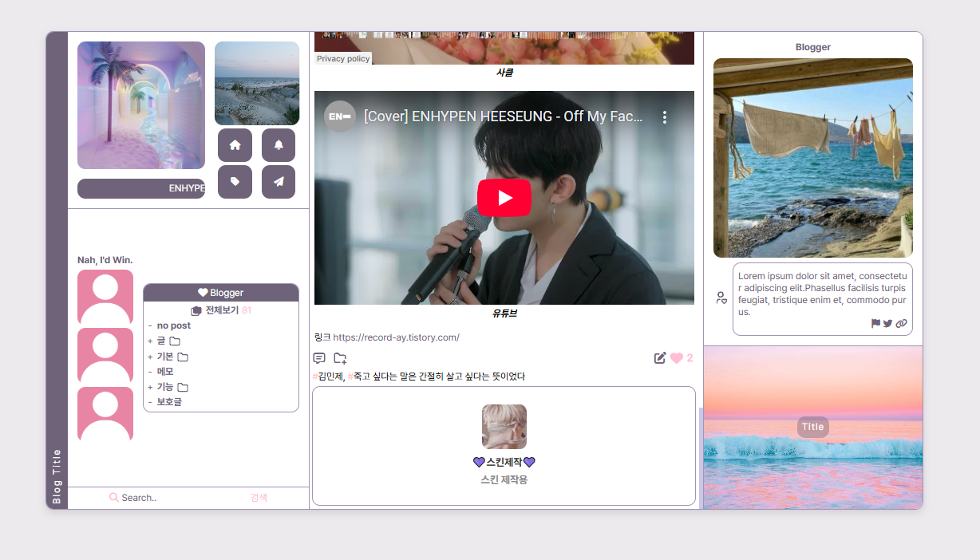Screen dimensions: 980x560
Task: Click the Nah, I'd Win. text
Action: coord(105,260)
